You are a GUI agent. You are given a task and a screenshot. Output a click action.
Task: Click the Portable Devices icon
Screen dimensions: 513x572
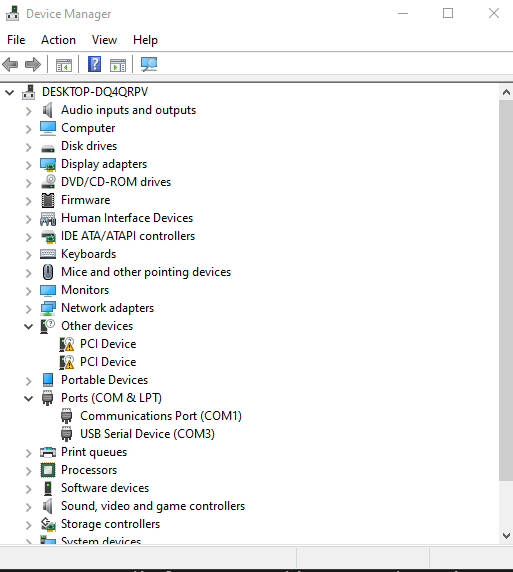pyautogui.click(x=48, y=380)
